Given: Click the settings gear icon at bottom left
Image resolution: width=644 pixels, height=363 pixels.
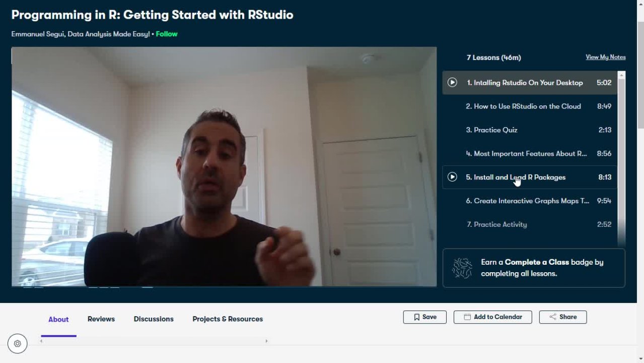Looking at the screenshot, I should tap(17, 343).
